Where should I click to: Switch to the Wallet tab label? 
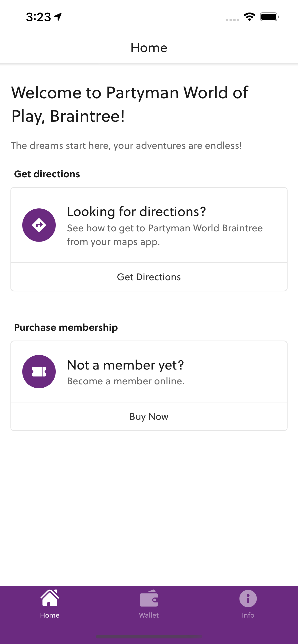pos(149,615)
